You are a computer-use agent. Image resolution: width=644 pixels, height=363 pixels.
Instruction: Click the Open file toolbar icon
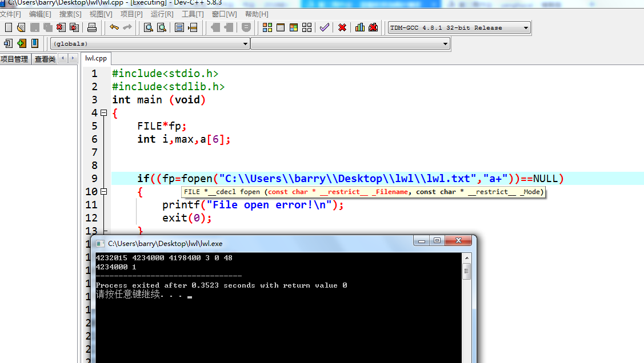point(21,27)
